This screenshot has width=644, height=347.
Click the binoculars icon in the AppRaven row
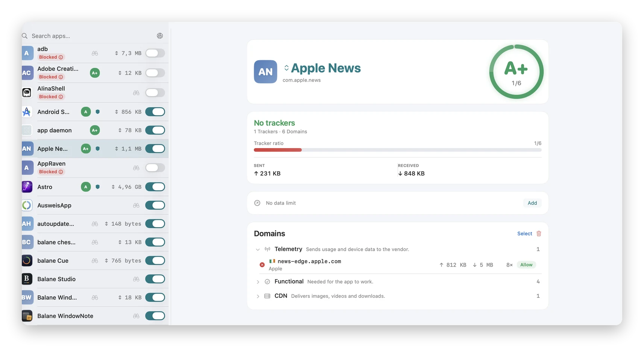click(136, 168)
